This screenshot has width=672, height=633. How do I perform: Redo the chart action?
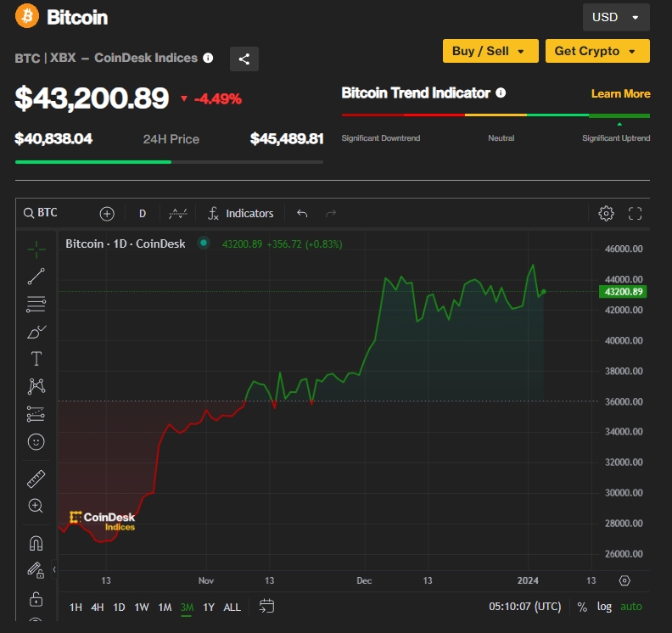point(331,214)
